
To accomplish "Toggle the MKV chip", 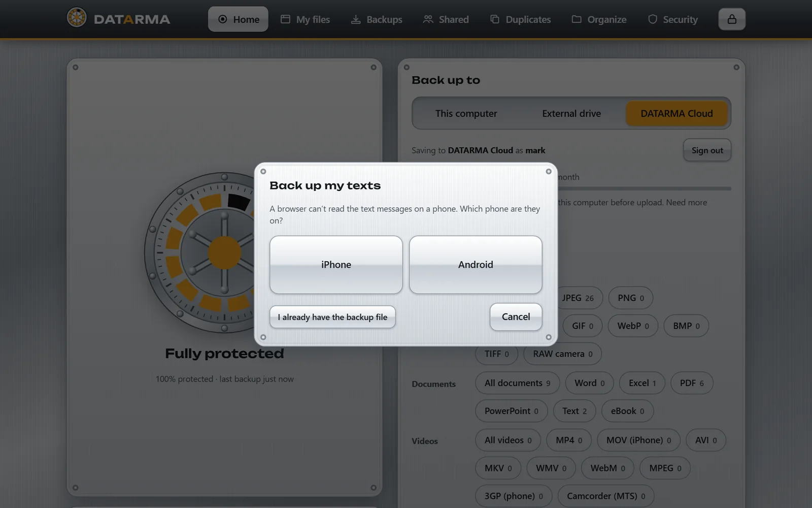I will coord(498,468).
